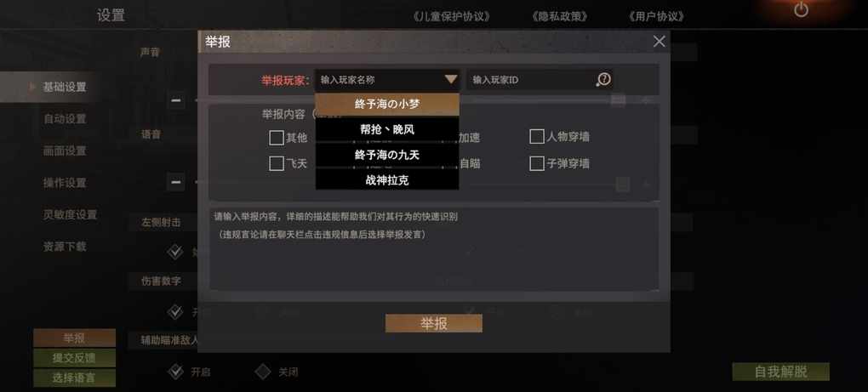This screenshot has height=392, width=868.
Task: Pick 战神拉克 from the player list
Action: (387, 180)
